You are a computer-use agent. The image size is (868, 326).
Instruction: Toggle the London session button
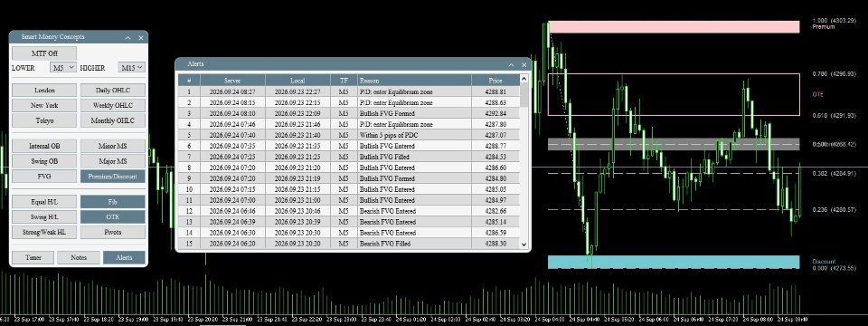pos(44,91)
